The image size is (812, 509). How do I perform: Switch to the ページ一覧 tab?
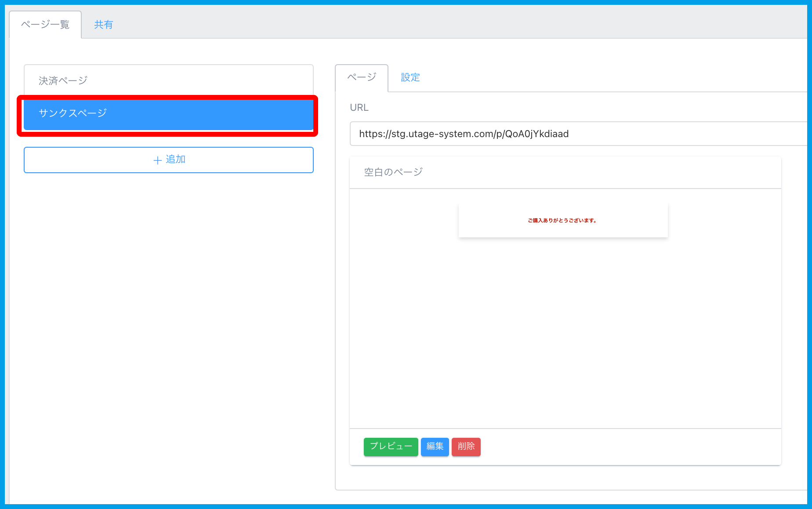coord(45,25)
